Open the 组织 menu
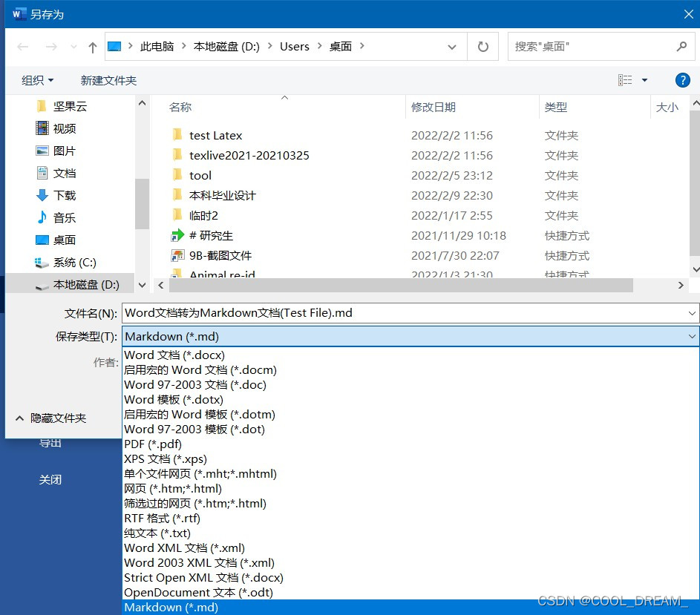Viewport: 700px width, 615px height. pyautogui.click(x=38, y=80)
